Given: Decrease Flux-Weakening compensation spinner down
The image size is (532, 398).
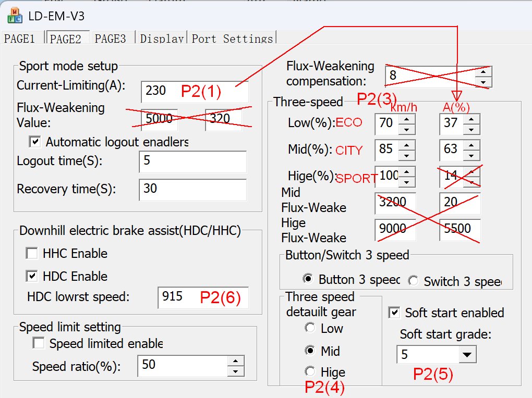Looking at the screenshot, I should click(483, 82).
